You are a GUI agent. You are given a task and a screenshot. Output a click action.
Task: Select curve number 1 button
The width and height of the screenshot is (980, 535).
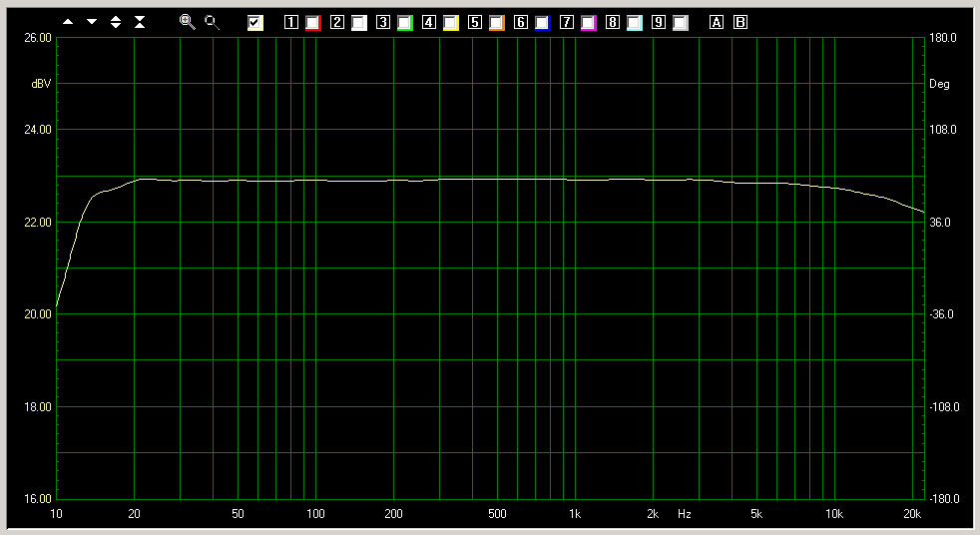[291, 23]
